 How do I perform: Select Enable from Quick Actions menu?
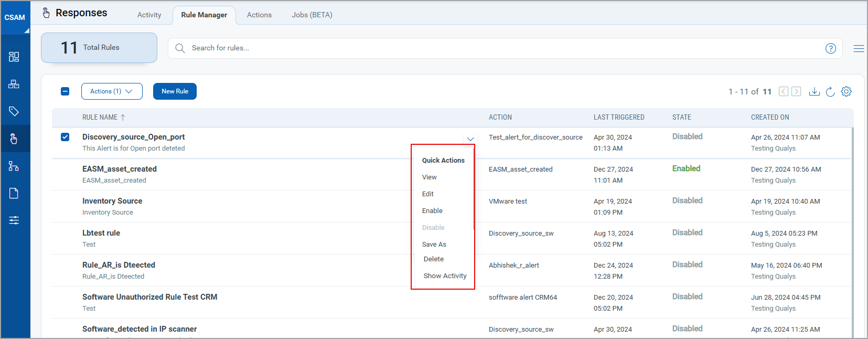(432, 211)
